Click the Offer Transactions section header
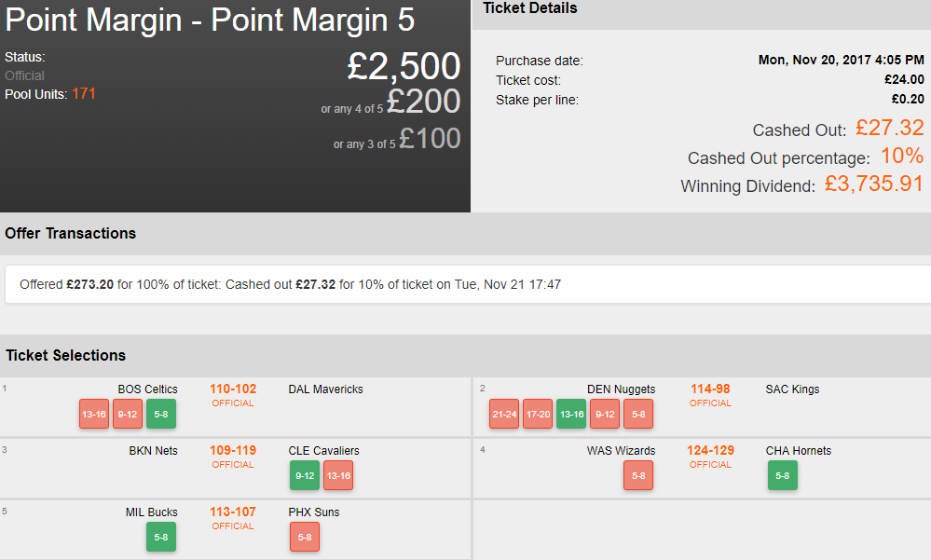This screenshot has width=931, height=560. (71, 233)
